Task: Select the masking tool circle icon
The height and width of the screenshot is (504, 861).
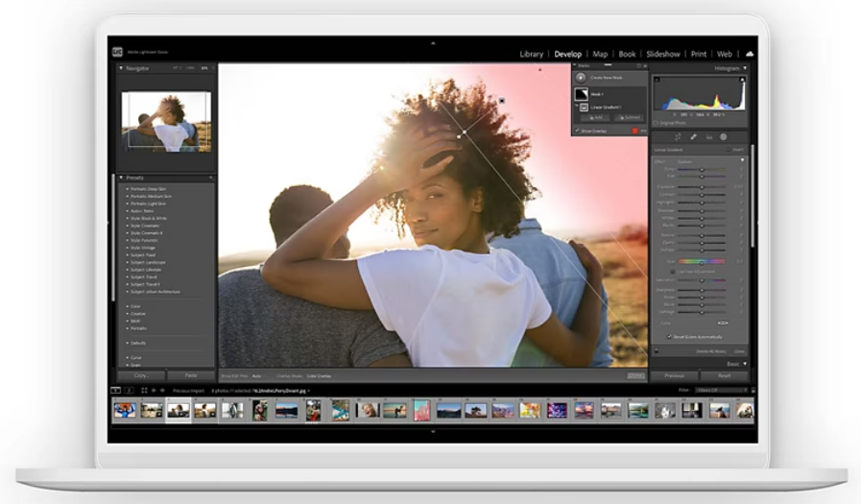Action: pos(724,137)
